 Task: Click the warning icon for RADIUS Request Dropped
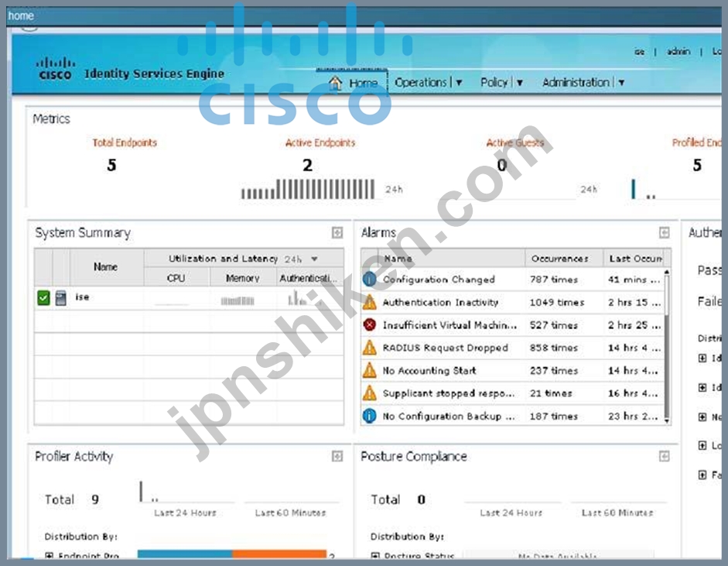(370, 348)
